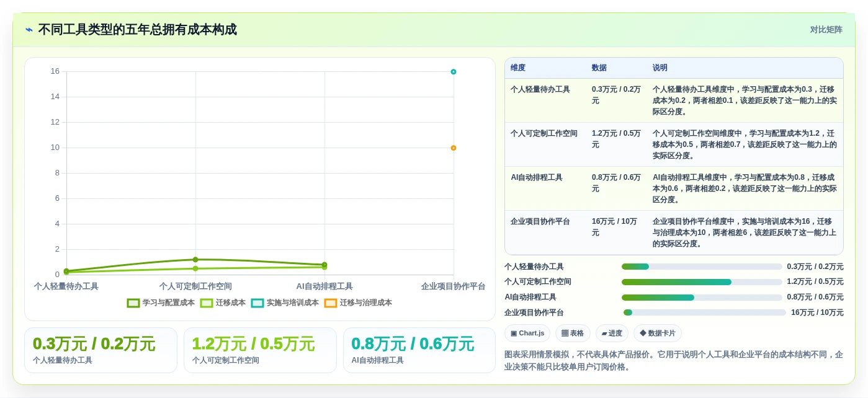Click the 企业项目协作平台 progress bar
Viewport: 868px width, 398px height.
point(705,313)
